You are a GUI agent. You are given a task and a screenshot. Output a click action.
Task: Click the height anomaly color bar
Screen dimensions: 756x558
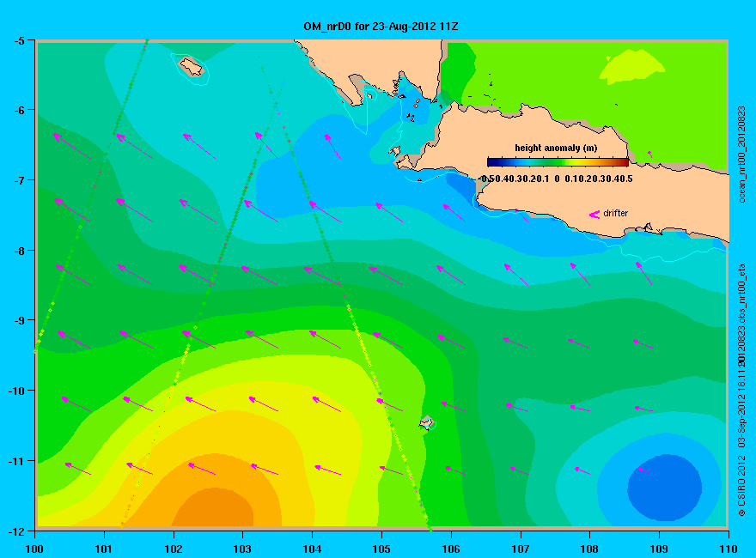[558, 162]
